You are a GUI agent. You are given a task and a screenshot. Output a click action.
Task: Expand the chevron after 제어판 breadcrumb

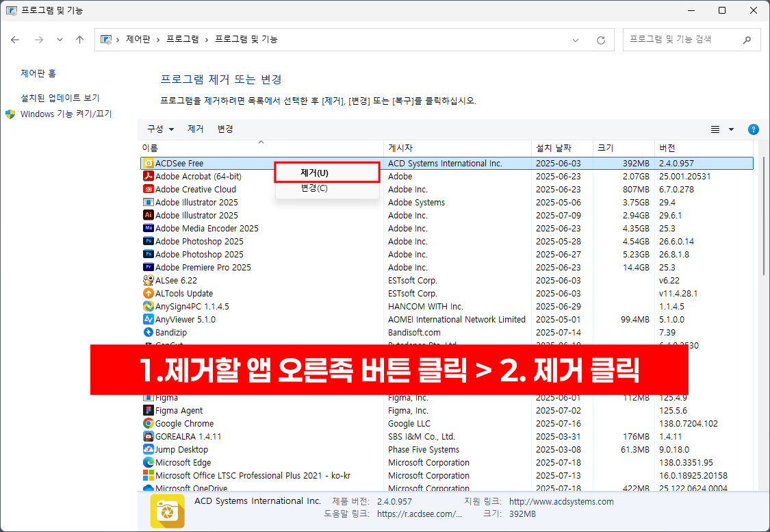158,40
